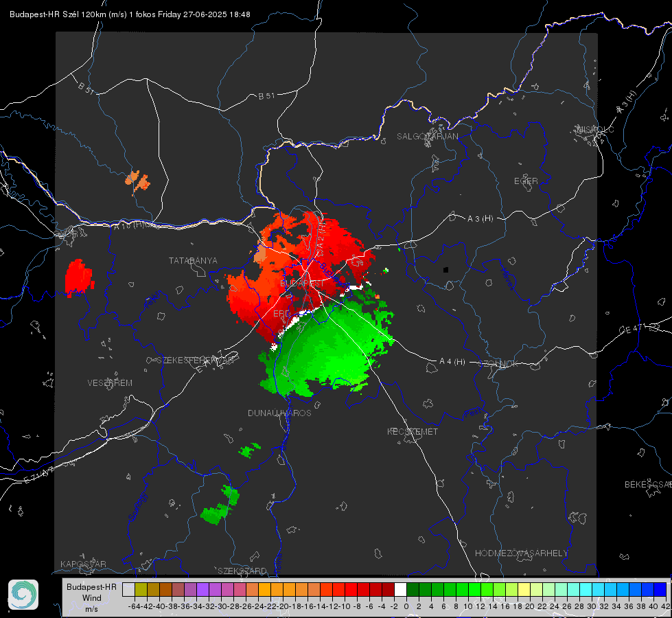The width and height of the screenshot is (672, 618).
Task: Click the SALGÓTARJÁN city label
Action: [x=427, y=137]
